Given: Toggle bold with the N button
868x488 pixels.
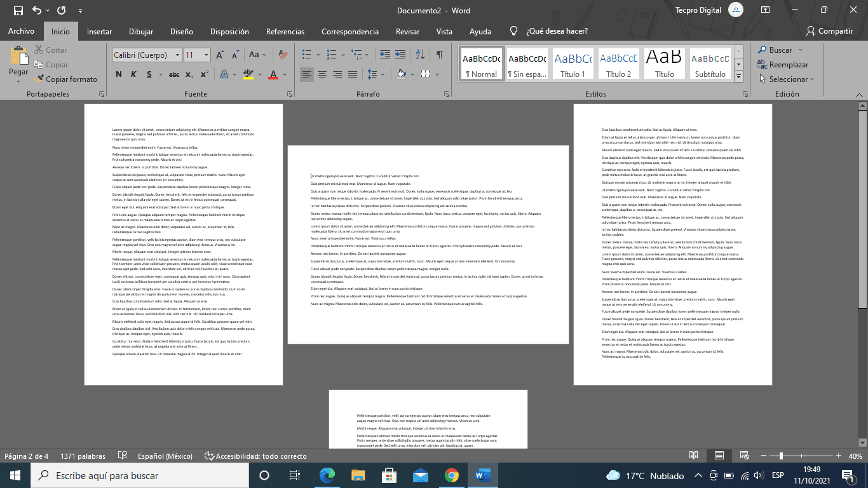Looking at the screenshot, I should [x=119, y=74].
